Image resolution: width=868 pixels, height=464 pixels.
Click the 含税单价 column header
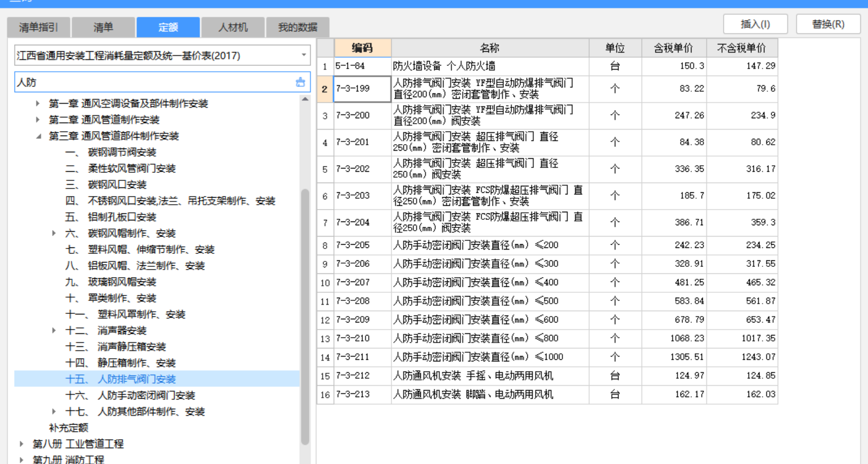point(674,48)
